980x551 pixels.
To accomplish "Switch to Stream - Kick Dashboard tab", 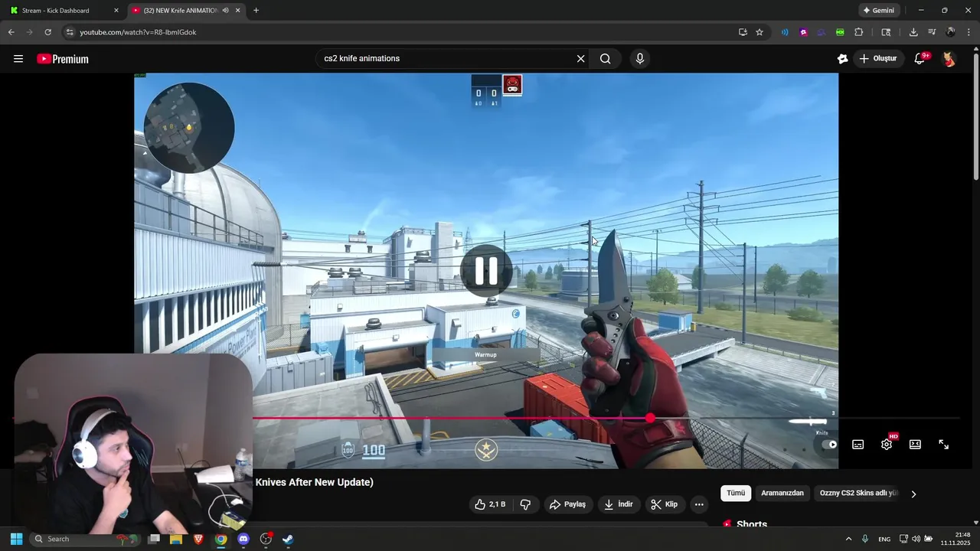I will tap(57, 11).
